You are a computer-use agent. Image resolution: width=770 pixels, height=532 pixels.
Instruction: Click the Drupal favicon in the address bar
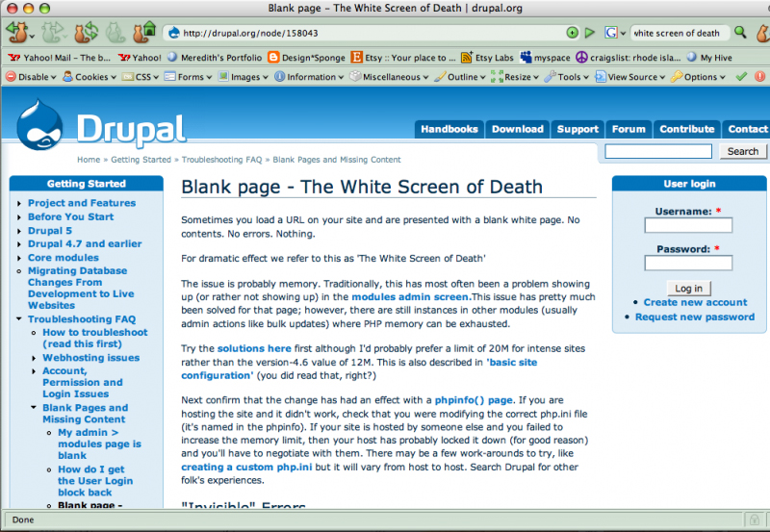174,33
